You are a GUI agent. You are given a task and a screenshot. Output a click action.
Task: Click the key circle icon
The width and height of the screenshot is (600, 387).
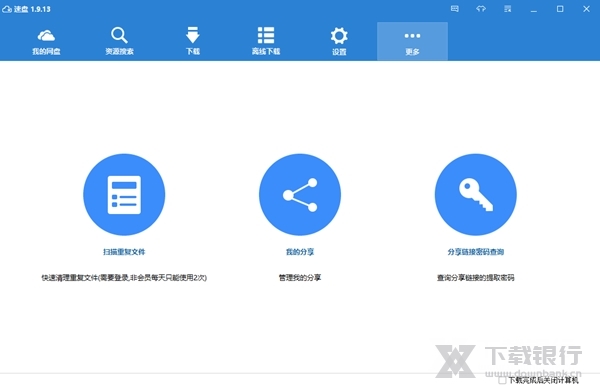pyautogui.click(x=476, y=194)
